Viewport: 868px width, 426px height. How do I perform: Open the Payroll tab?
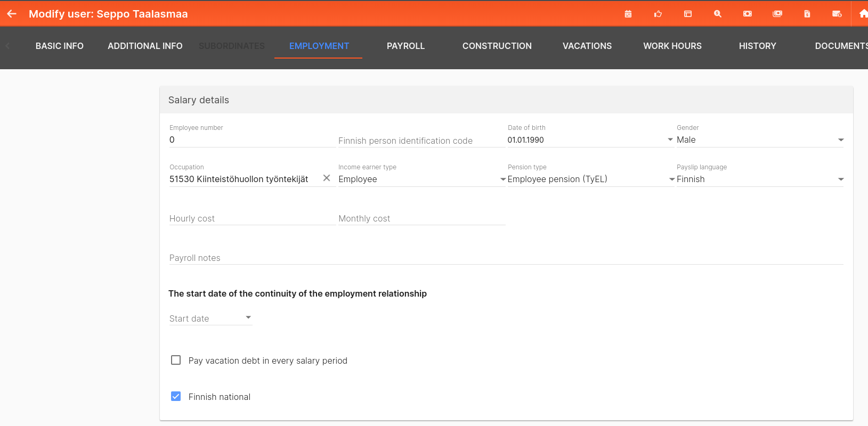[405, 46]
